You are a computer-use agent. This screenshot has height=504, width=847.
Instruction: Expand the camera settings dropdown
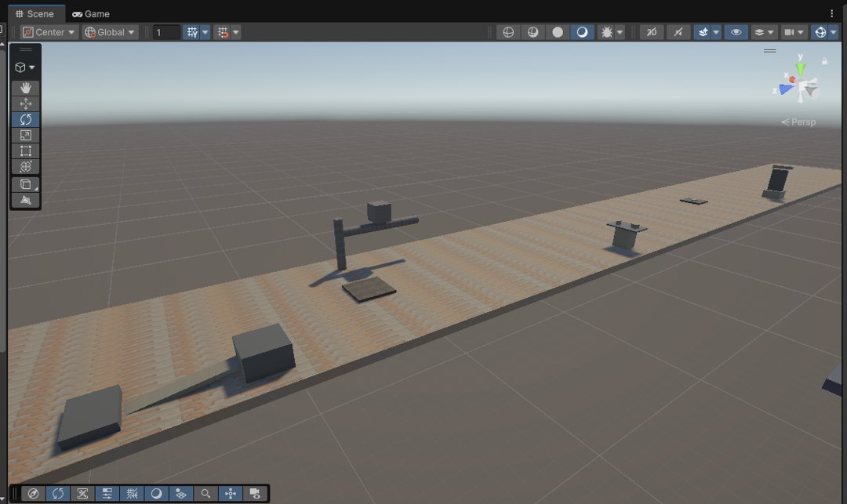(800, 32)
